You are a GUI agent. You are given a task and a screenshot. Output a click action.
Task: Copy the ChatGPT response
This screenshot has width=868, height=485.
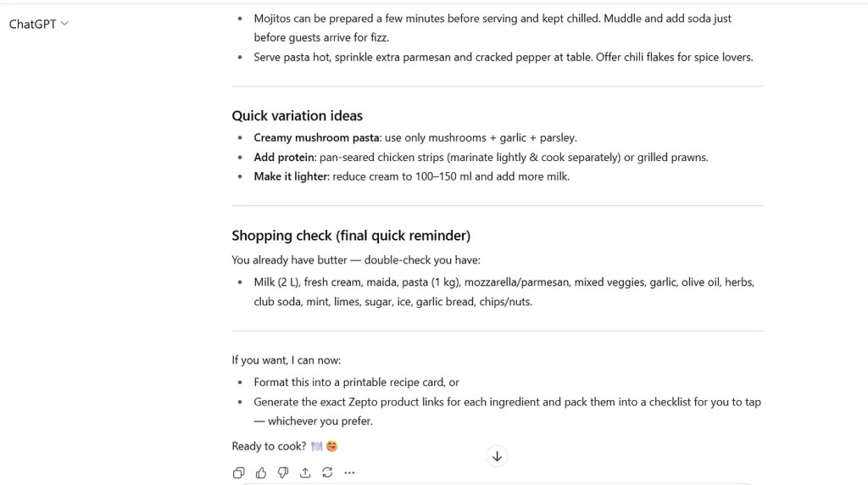pyautogui.click(x=238, y=473)
